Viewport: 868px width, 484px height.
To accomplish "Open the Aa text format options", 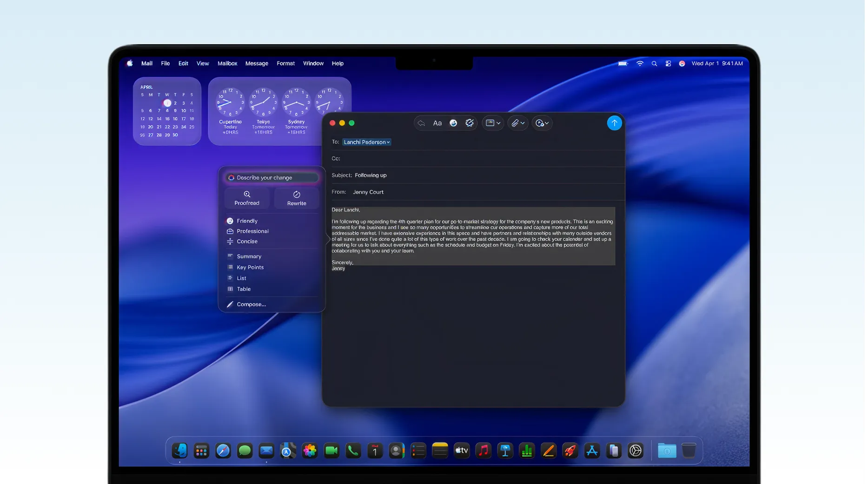I will pyautogui.click(x=437, y=123).
